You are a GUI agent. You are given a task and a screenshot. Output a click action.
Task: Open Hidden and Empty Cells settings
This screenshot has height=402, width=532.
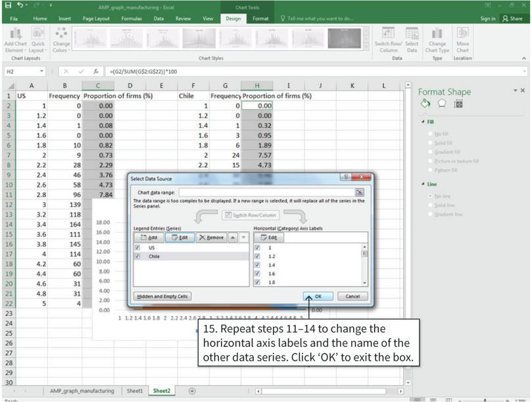[162, 297]
